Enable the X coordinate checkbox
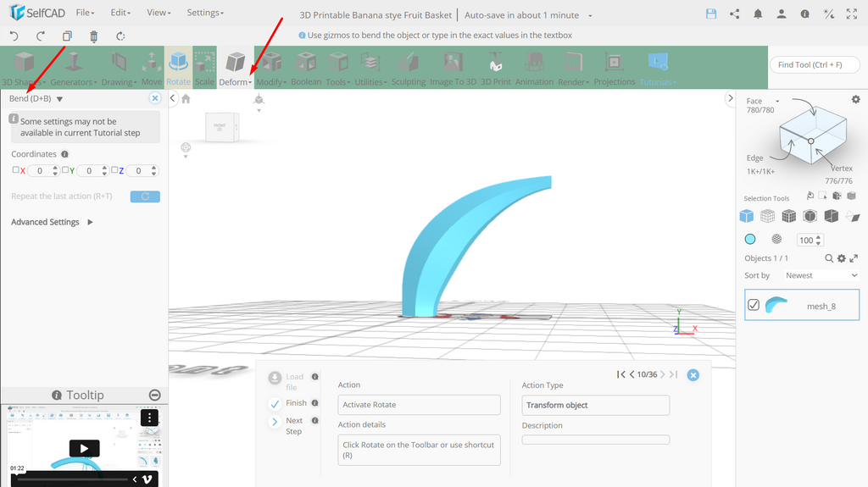Viewport: 868px width, 487px height. (15, 170)
